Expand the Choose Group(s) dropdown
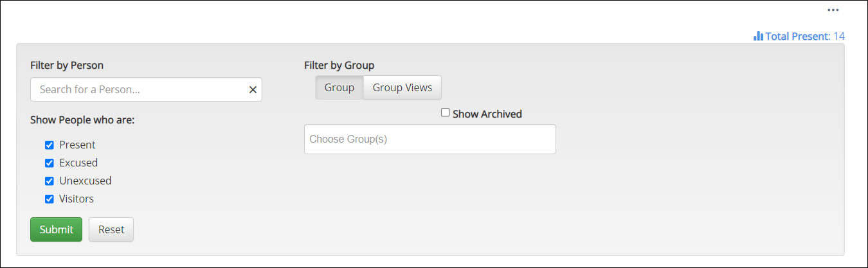Viewport: 868px width, 268px height. tap(429, 139)
